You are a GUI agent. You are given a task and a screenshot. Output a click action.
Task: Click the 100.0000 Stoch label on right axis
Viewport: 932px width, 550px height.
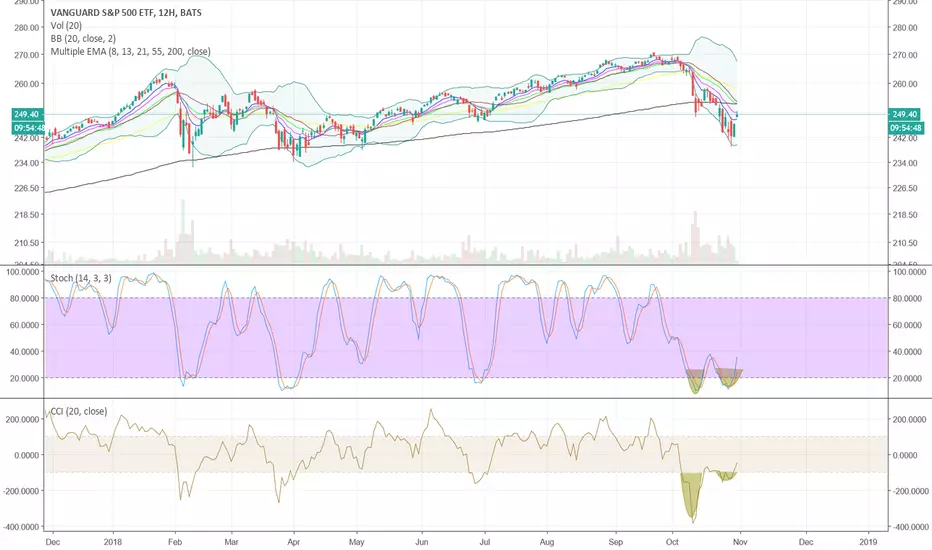[909, 272]
